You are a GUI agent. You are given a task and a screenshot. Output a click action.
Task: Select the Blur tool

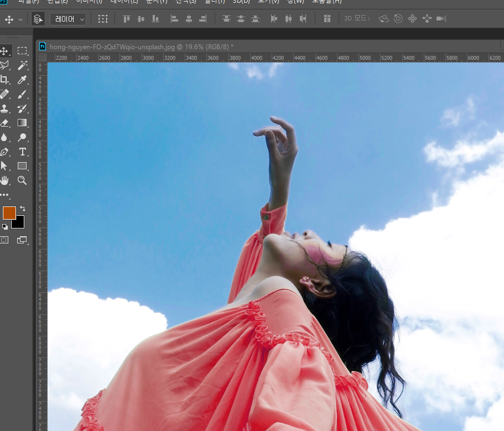pos(4,137)
